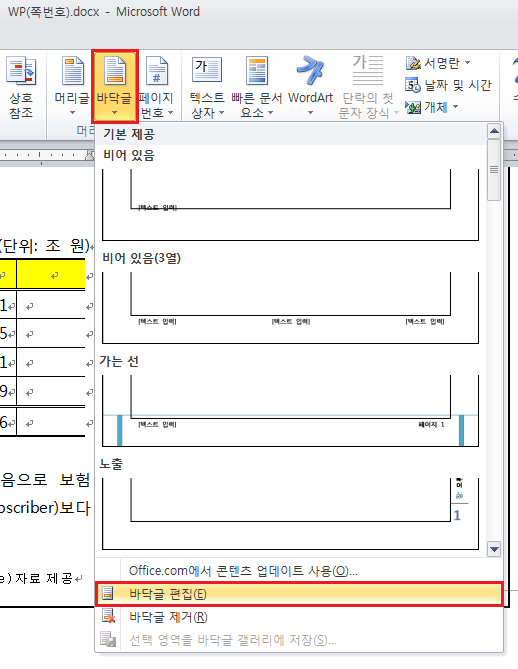Viewport: 518px width, 669px height.
Task: Expand the 단락의 첫 문자 장식 dropdown arrow
Action: point(396,113)
